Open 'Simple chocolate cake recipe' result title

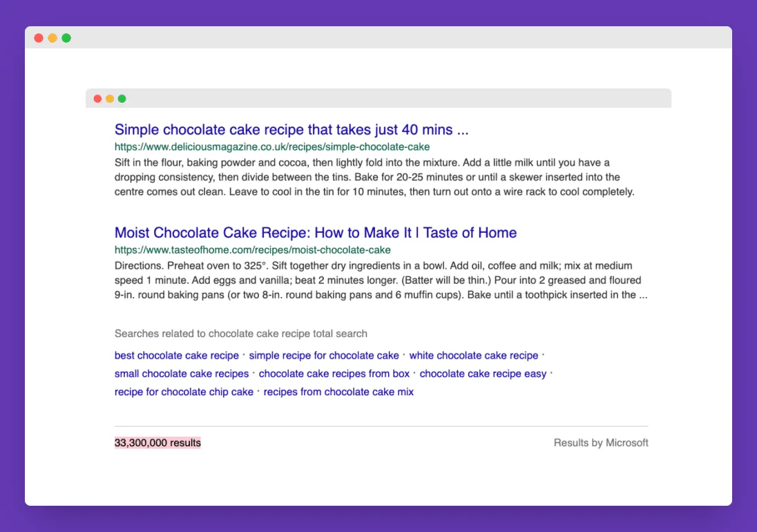pyautogui.click(x=291, y=130)
